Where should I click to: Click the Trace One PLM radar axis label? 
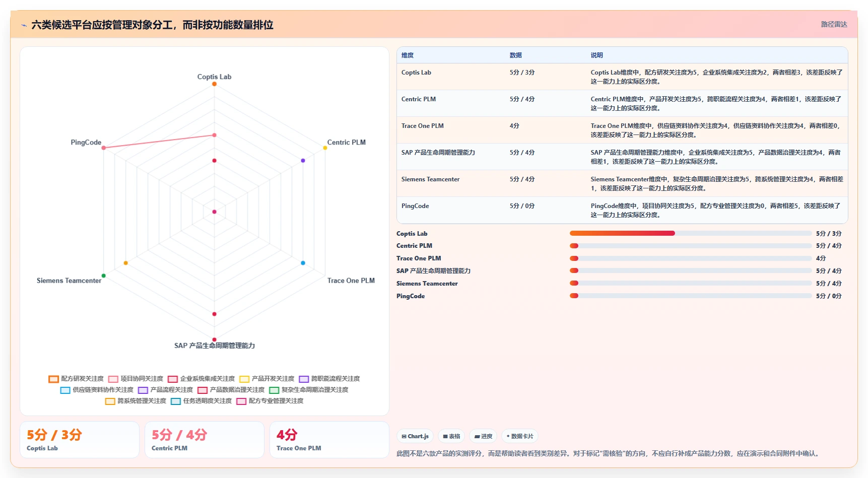(351, 281)
